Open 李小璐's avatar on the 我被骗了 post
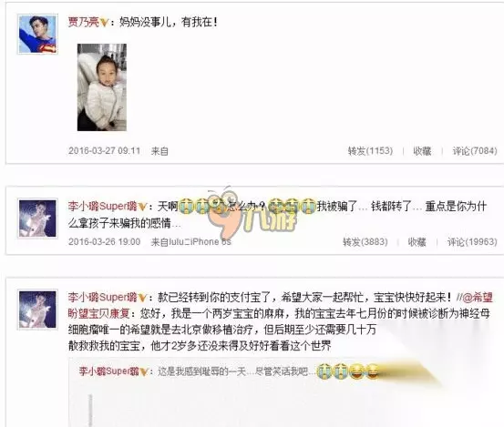The width and height of the screenshot is (504, 427). tap(37, 219)
